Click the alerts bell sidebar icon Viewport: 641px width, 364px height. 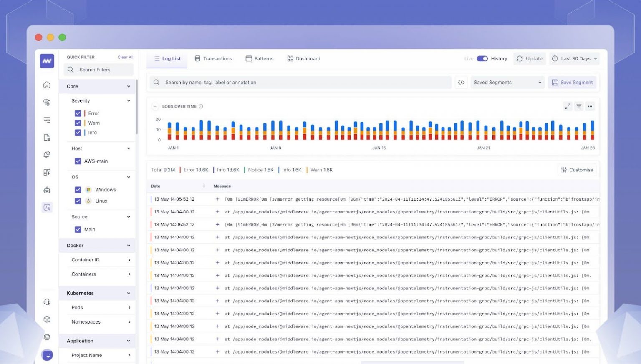(47, 154)
